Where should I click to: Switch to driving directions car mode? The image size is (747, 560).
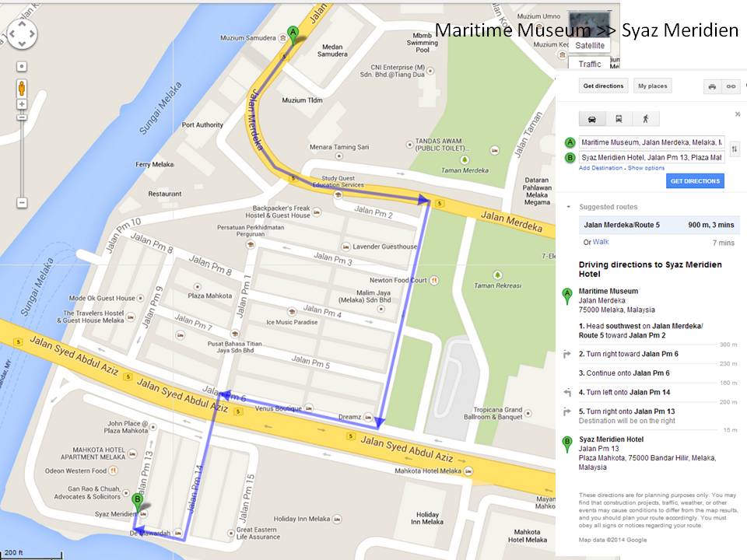tap(592, 119)
